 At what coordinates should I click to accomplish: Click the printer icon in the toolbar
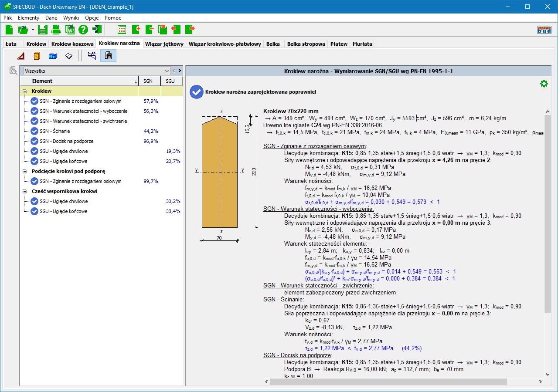point(56,30)
